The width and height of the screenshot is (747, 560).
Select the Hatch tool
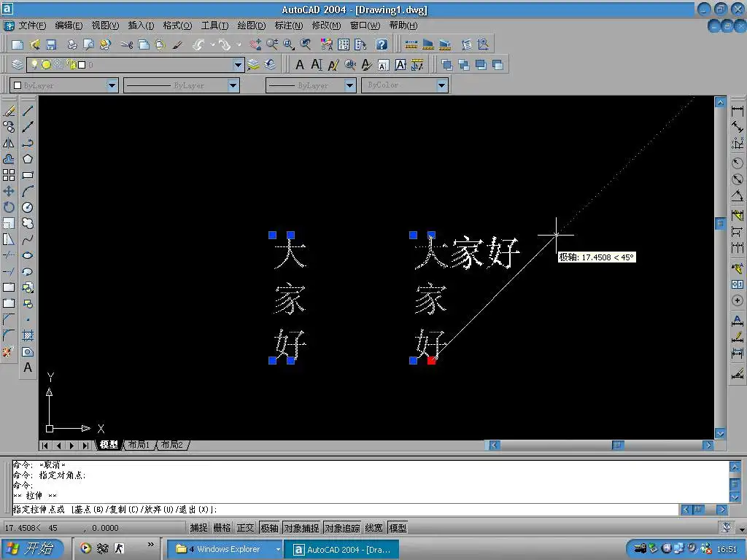tap(28, 335)
